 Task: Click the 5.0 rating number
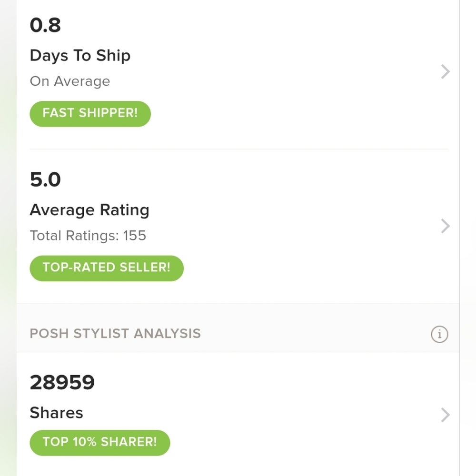[x=45, y=179]
